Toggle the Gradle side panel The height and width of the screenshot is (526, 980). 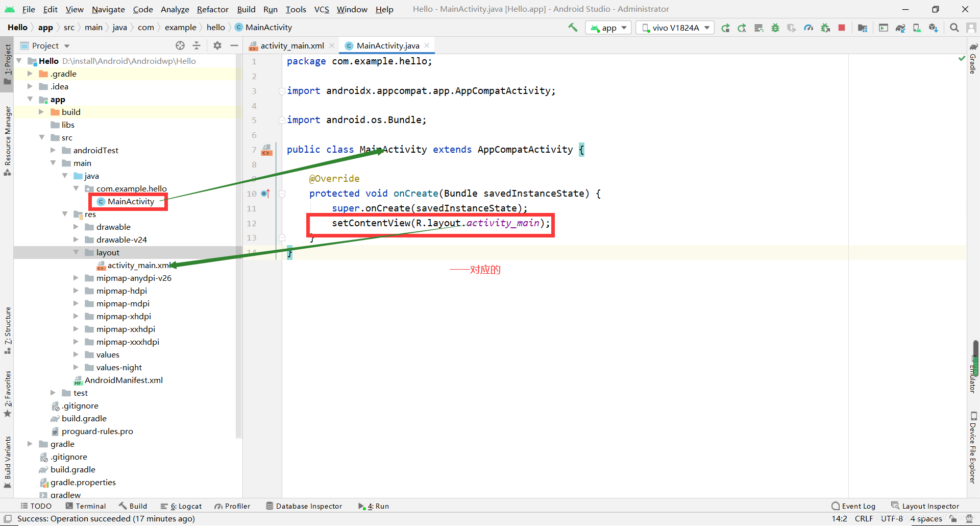point(973,58)
